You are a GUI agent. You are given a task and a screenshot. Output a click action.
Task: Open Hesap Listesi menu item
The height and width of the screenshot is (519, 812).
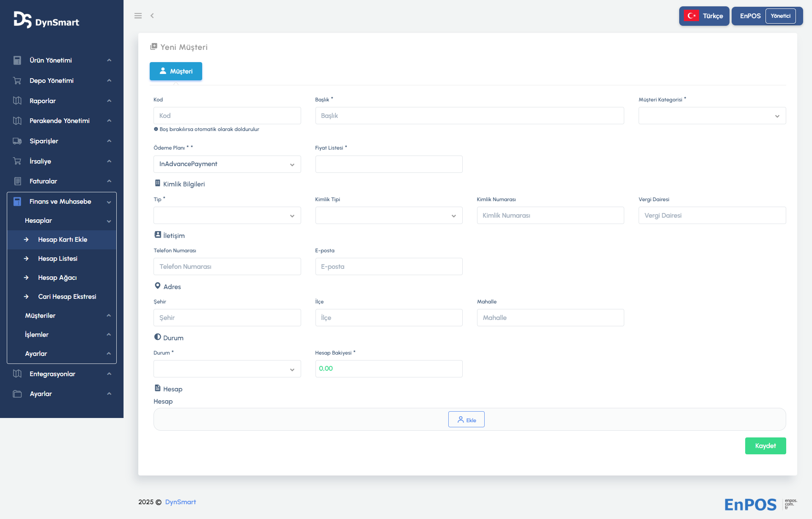(58, 259)
